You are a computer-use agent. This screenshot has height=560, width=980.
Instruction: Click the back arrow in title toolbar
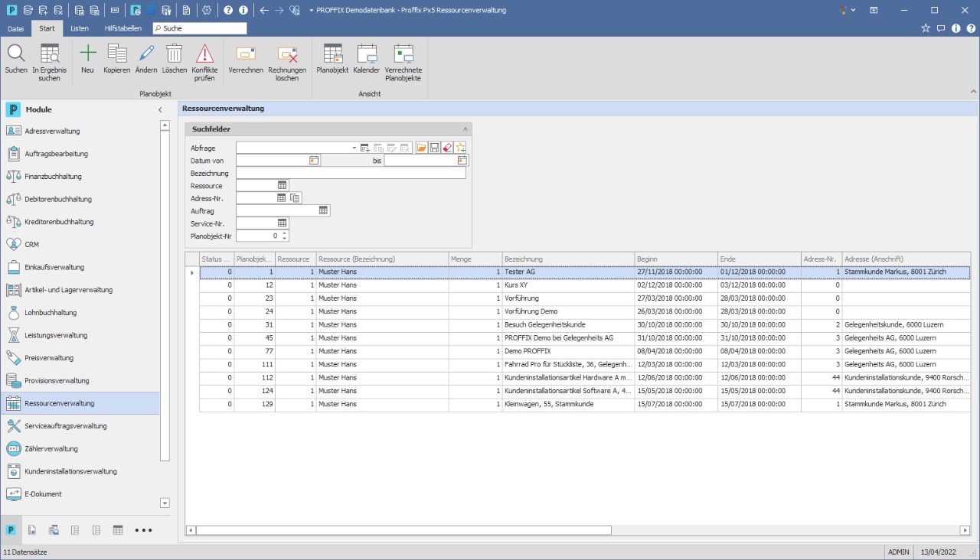point(264,10)
